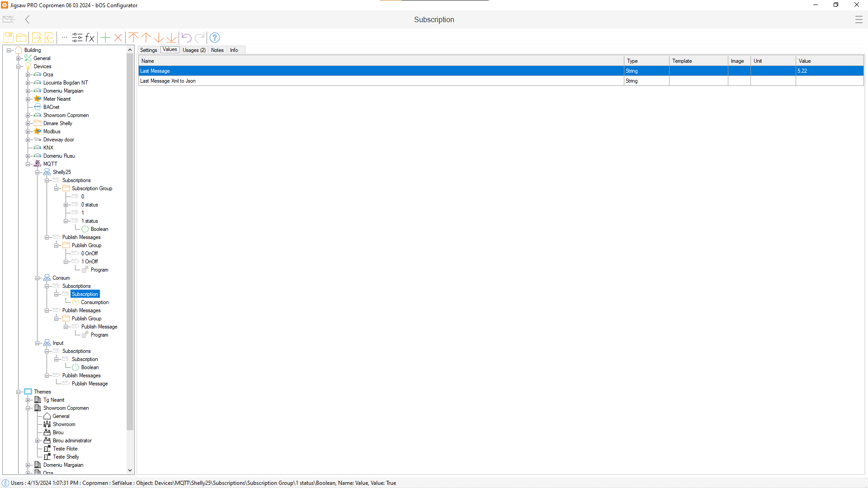Image resolution: width=868 pixels, height=488 pixels.
Task: Click the red X Delete icon
Action: click(118, 38)
